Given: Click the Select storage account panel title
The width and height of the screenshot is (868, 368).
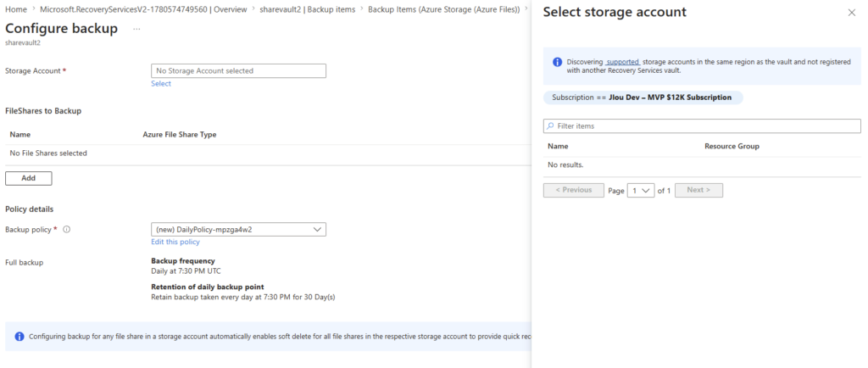Looking at the screenshot, I should [x=615, y=12].
